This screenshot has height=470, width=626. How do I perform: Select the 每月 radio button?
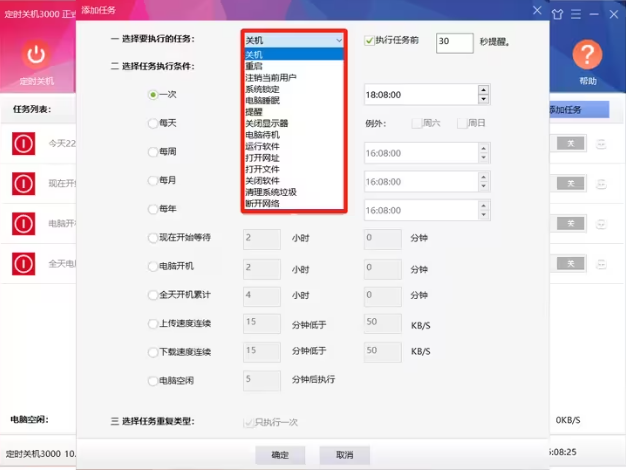pos(153,180)
